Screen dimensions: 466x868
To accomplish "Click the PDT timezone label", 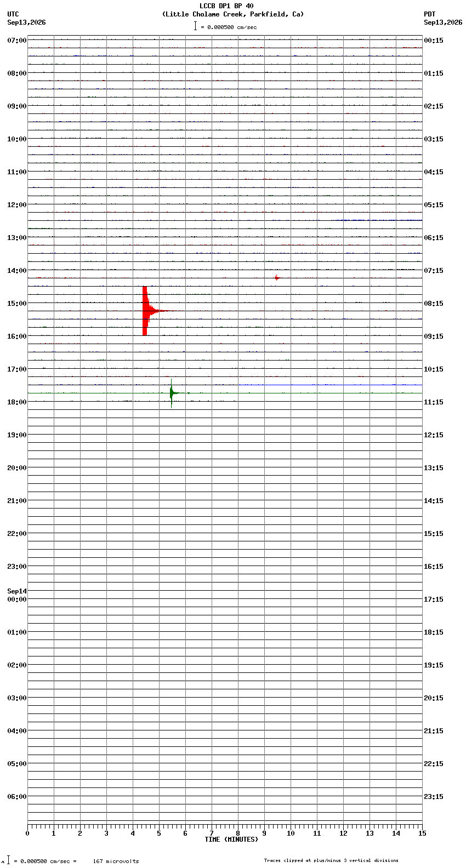I will coord(430,14).
